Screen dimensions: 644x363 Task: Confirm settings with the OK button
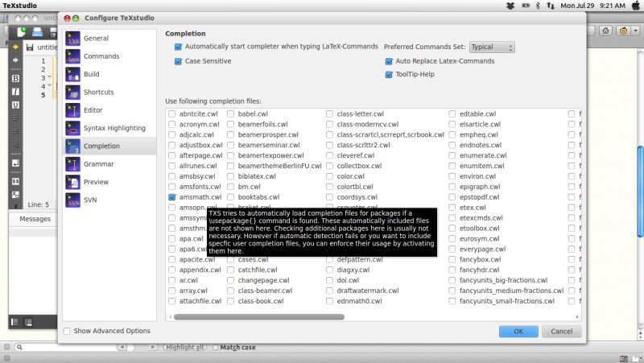[518, 332]
